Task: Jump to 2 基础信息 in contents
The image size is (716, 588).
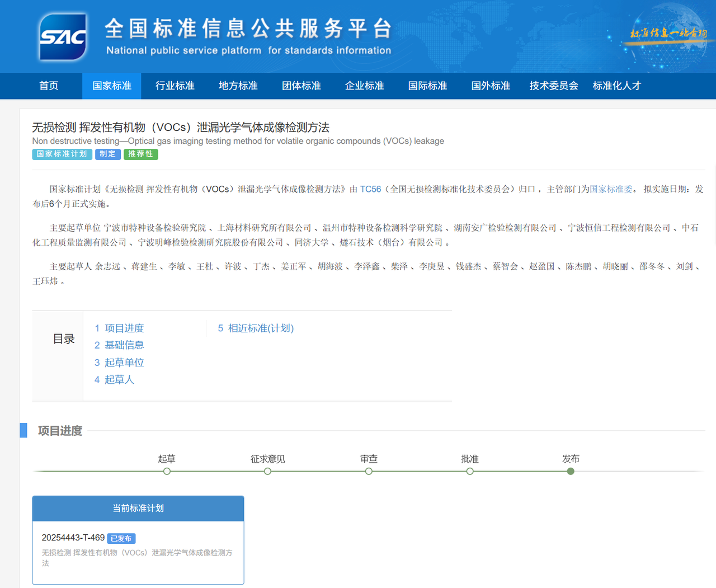Action: click(x=119, y=345)
